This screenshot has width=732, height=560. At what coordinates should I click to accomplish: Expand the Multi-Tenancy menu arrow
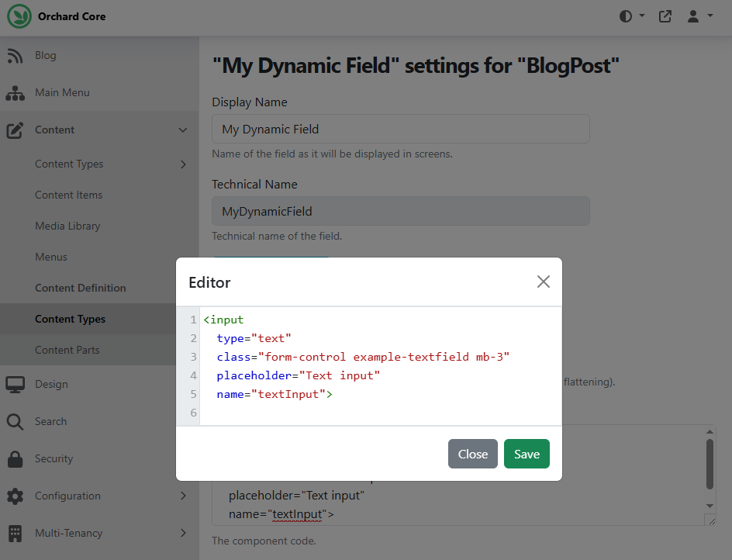[184, 534]
